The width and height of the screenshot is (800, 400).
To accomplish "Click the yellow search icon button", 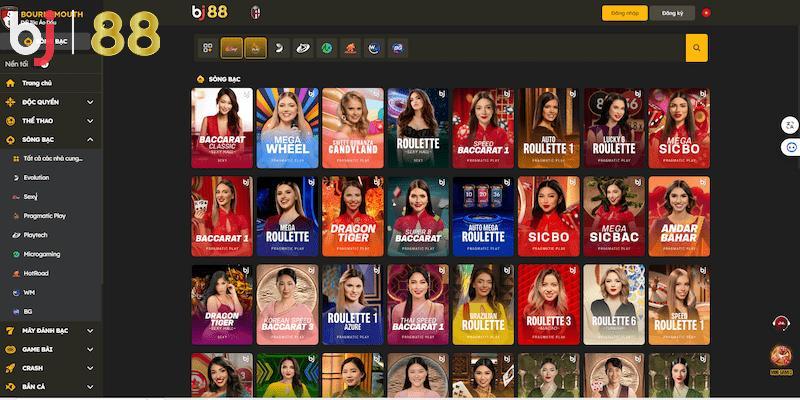I will (x=697, y=48).
